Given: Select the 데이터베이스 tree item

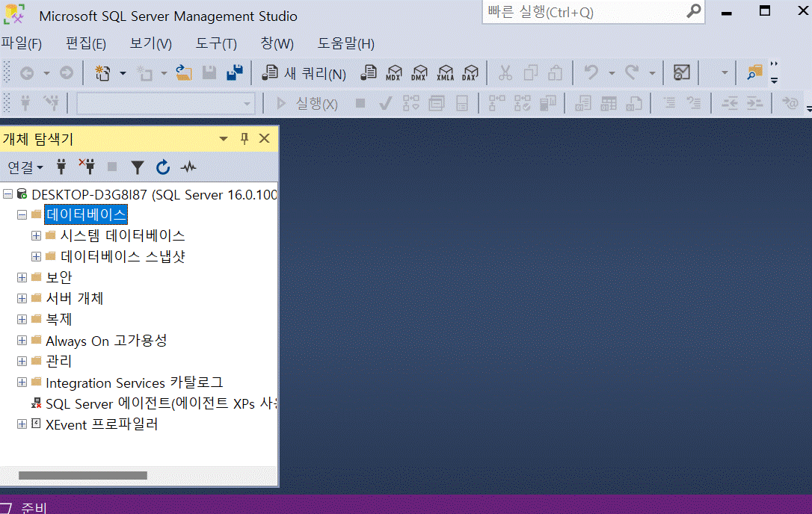Looking at the screenshot, I should (86, 215).
